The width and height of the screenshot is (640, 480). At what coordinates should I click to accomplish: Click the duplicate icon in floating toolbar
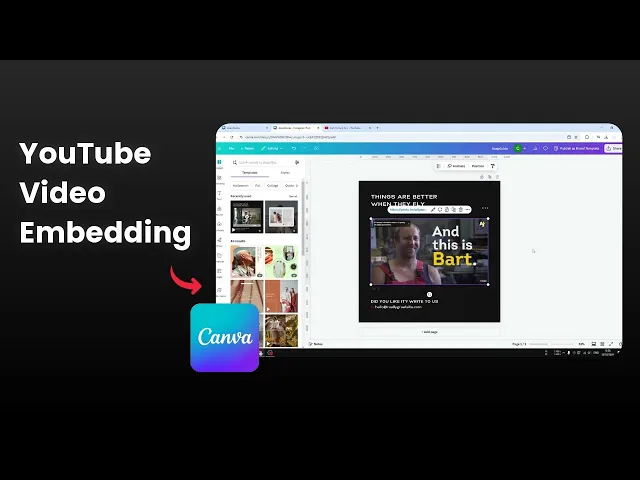(x=453, y=209)
